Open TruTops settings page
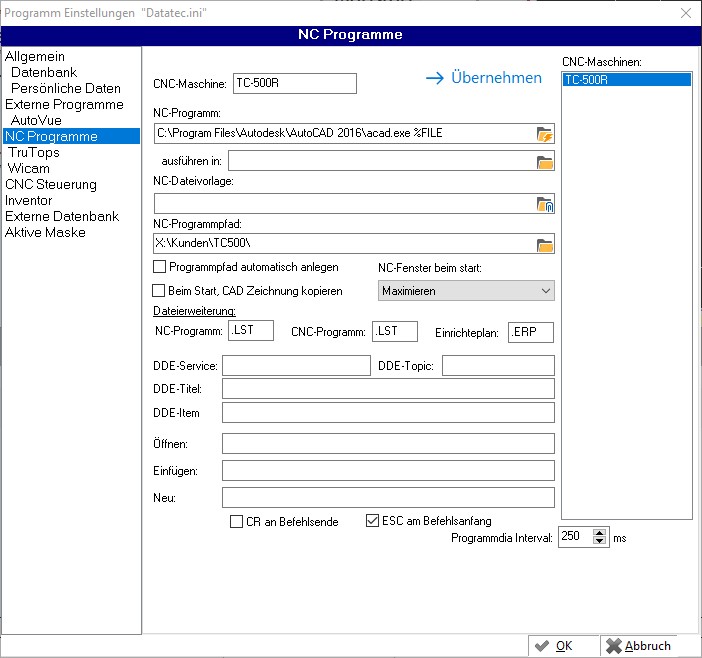The height and width of the screenshot is (658, 702). tap(34, 152)
